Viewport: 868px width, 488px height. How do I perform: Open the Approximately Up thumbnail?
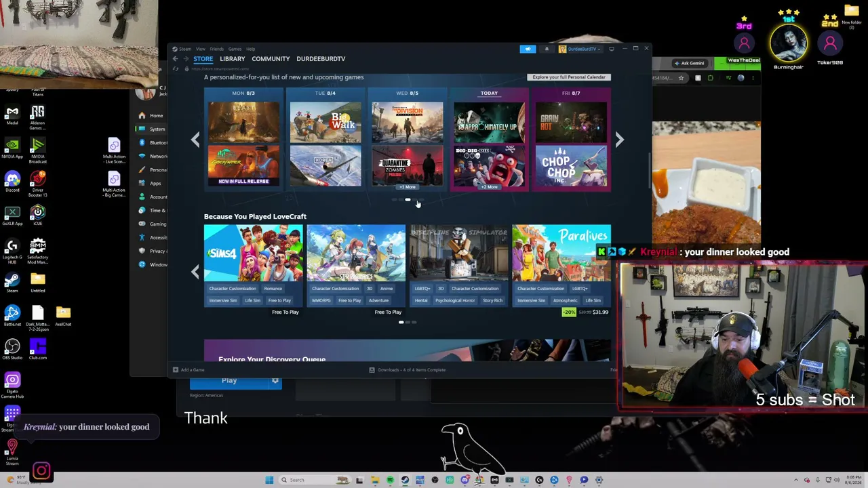[489, 122]
